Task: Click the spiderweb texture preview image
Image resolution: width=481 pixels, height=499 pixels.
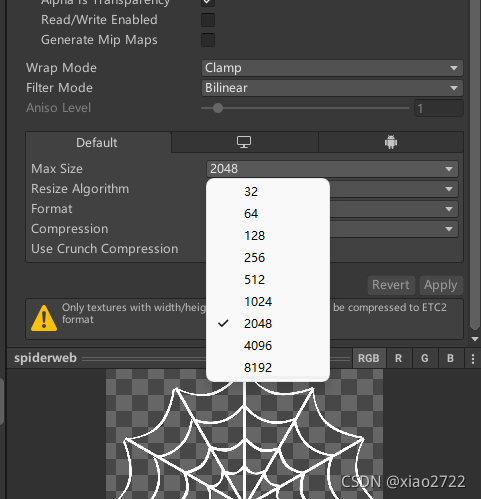Action: [244, 434]
